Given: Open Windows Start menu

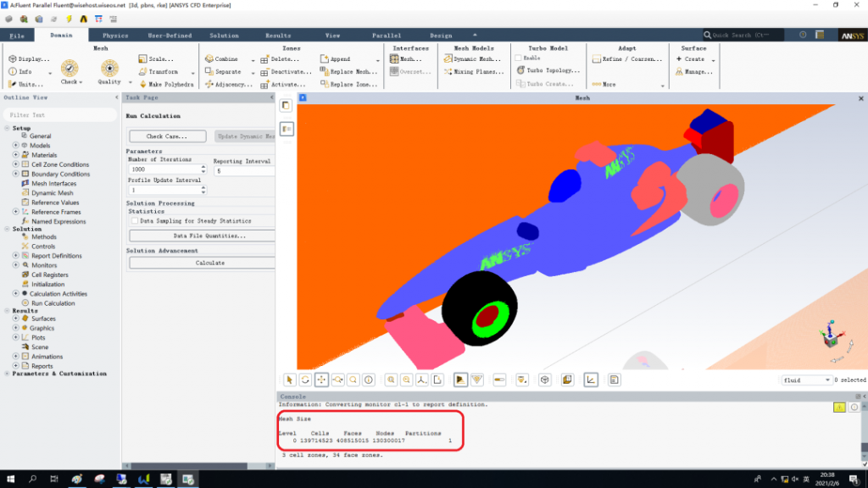Looking at the screenshot, I should (x=9, y=480).
